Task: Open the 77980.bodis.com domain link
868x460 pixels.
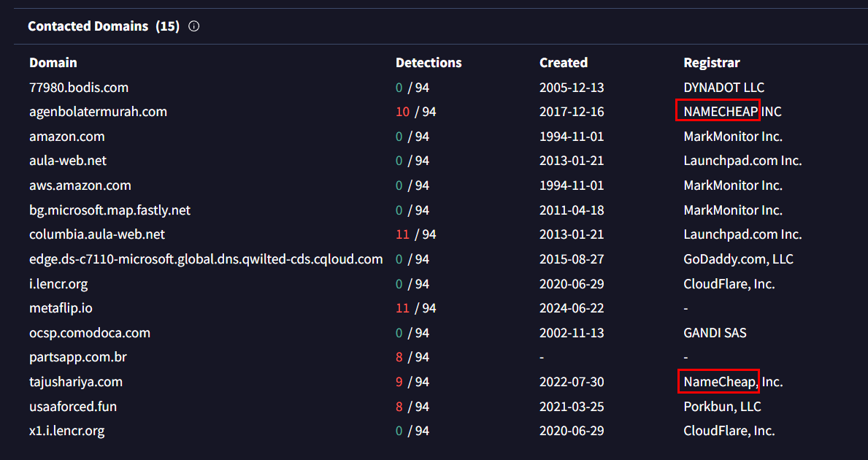Action: pos(79,88)
